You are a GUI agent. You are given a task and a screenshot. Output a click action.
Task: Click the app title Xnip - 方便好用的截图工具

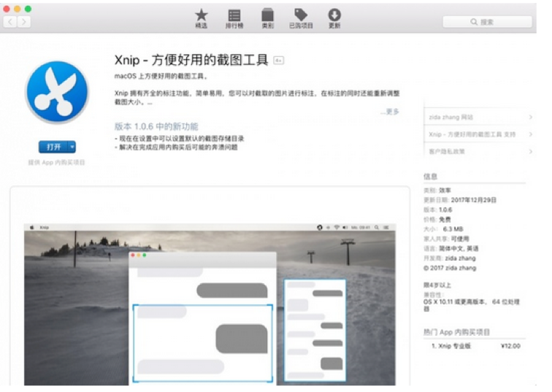tap(191, 60)
